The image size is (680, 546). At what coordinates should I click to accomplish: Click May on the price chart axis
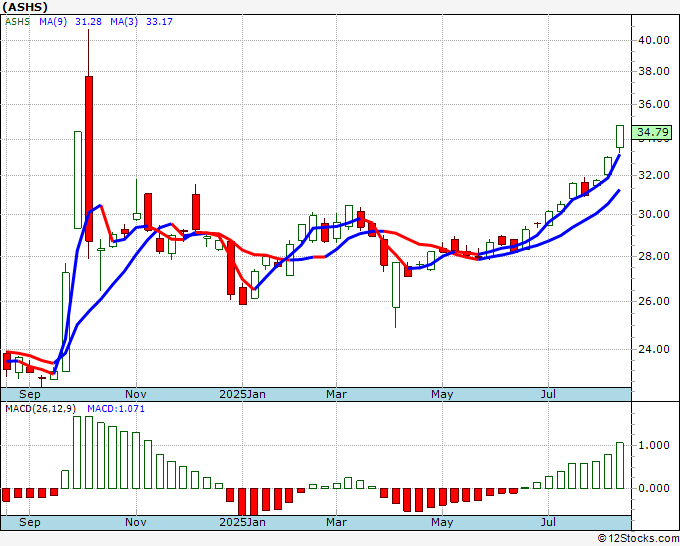pos(442,394)
